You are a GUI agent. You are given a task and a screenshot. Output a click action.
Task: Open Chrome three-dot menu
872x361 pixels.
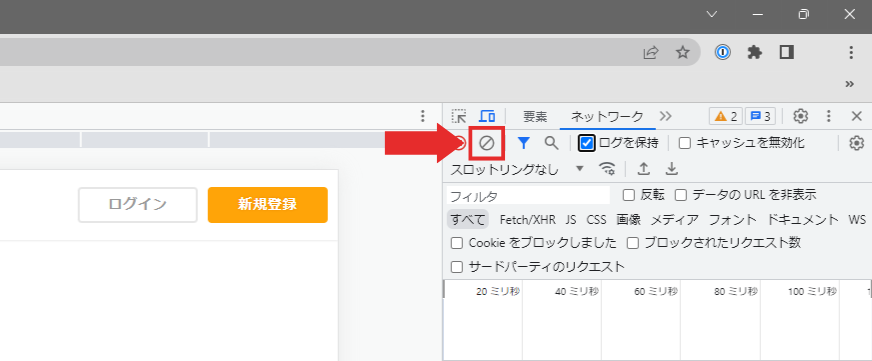tap(851, 53)
